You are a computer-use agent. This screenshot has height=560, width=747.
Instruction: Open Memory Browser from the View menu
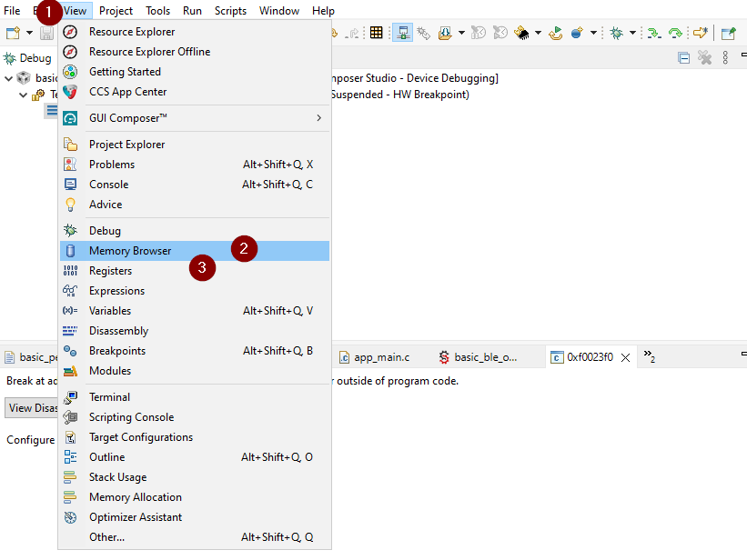[x=129, y=251]
